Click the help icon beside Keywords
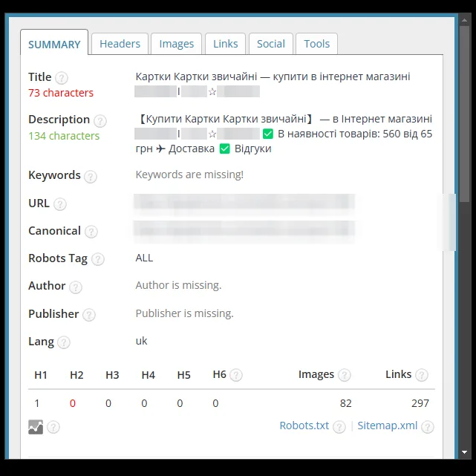476x476 pixels. tap(91, 177)
